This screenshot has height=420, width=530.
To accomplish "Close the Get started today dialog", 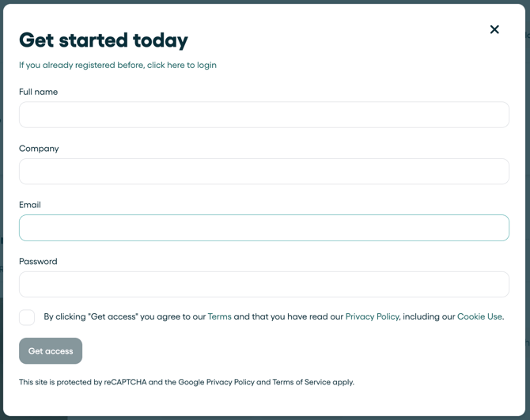I will [494, 30].
